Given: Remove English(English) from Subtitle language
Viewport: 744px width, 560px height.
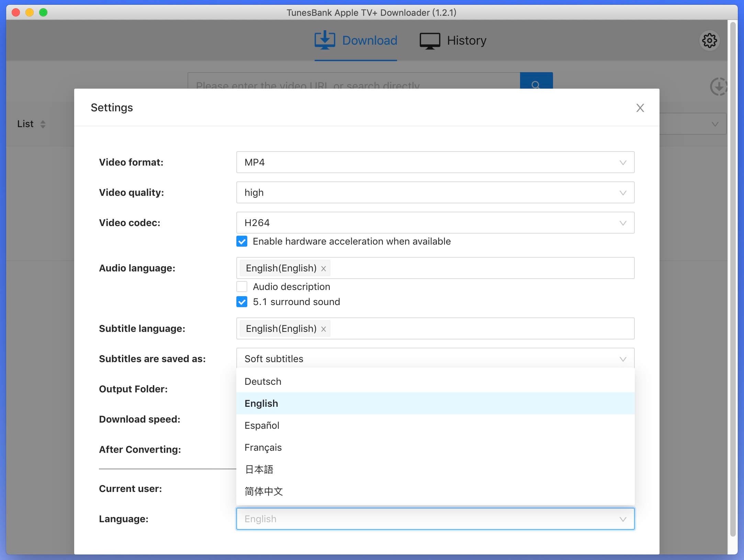Looking at the screenshot, I should 323,329.
